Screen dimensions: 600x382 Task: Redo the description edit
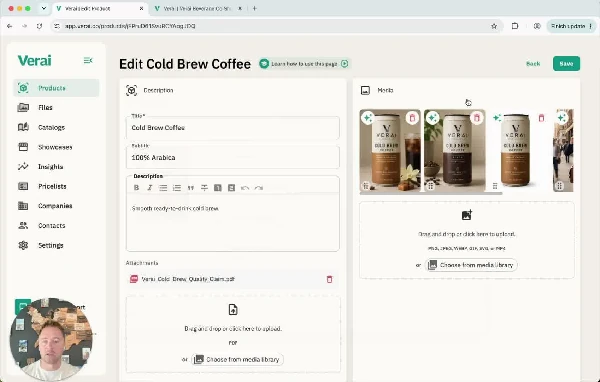[x=259, y=188]
